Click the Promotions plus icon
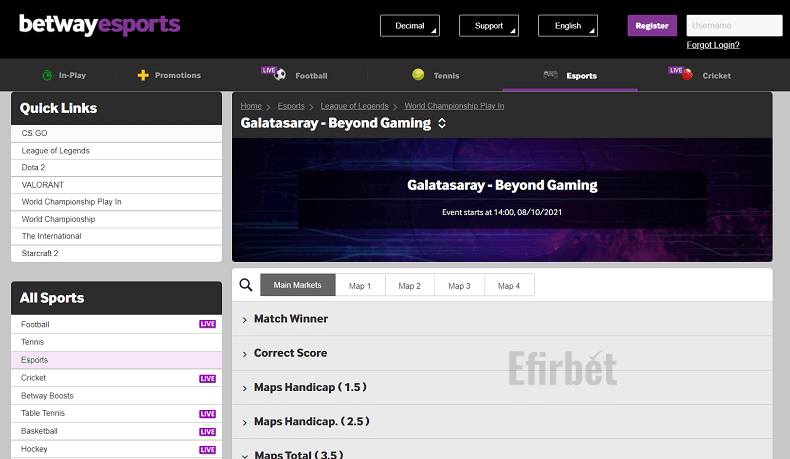The width and height of the screenshot is (790, 459). click(143, 75)
